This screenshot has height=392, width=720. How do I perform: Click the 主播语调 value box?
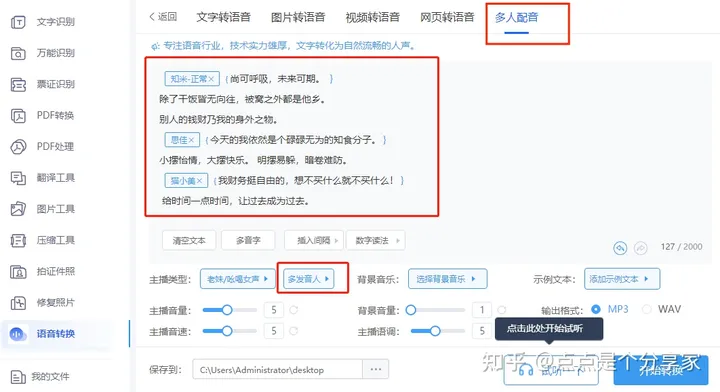[x=482, y=331]
